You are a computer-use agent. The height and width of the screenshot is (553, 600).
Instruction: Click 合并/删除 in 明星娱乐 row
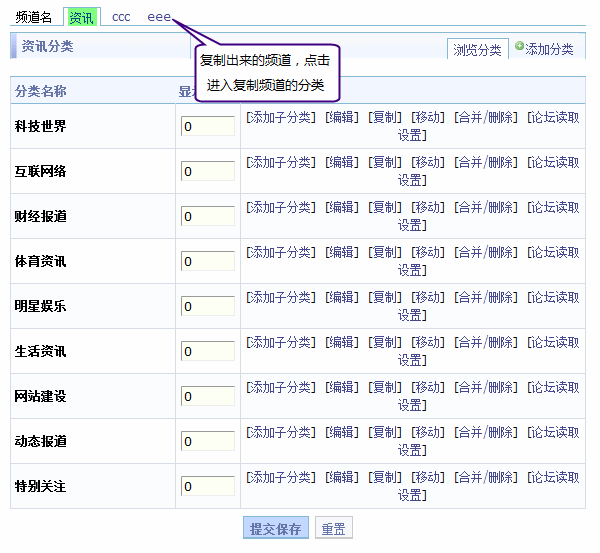coord(486,297)
